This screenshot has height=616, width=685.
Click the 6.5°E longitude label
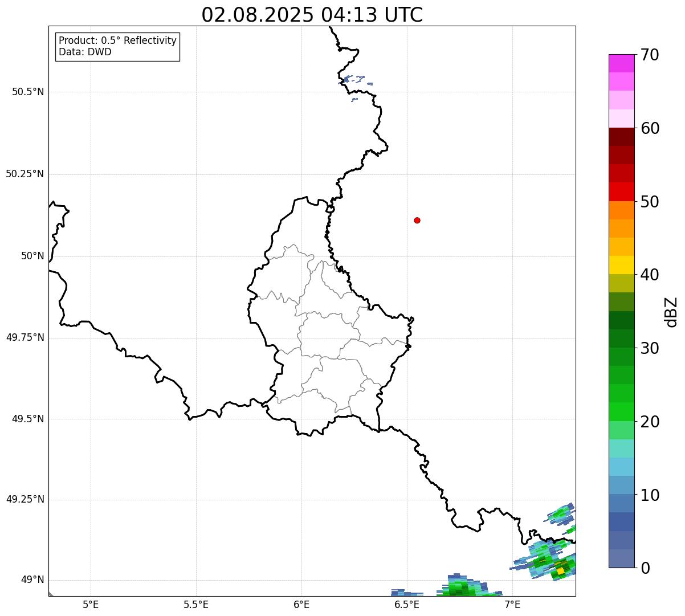pos(407,604)
